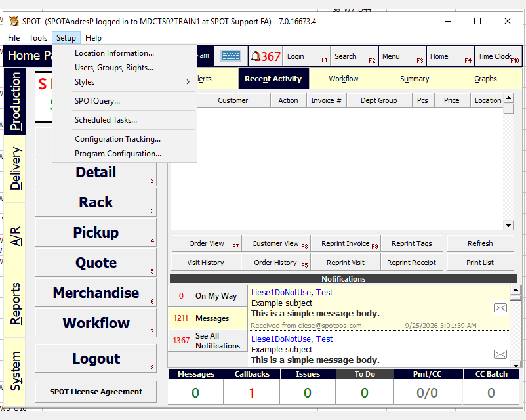Sort by the Price column header
526x420 pixels.
click(x=451, y=100)
